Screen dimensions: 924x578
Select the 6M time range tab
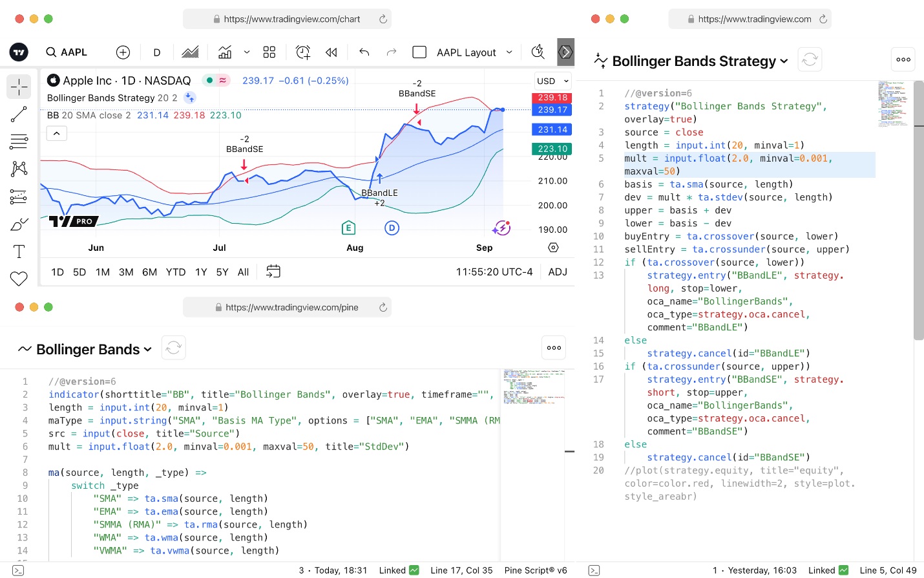[150, 272]
